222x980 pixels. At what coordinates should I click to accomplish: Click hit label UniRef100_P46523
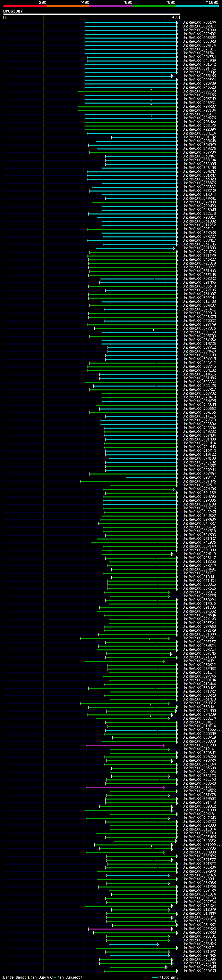coord(199,88)
